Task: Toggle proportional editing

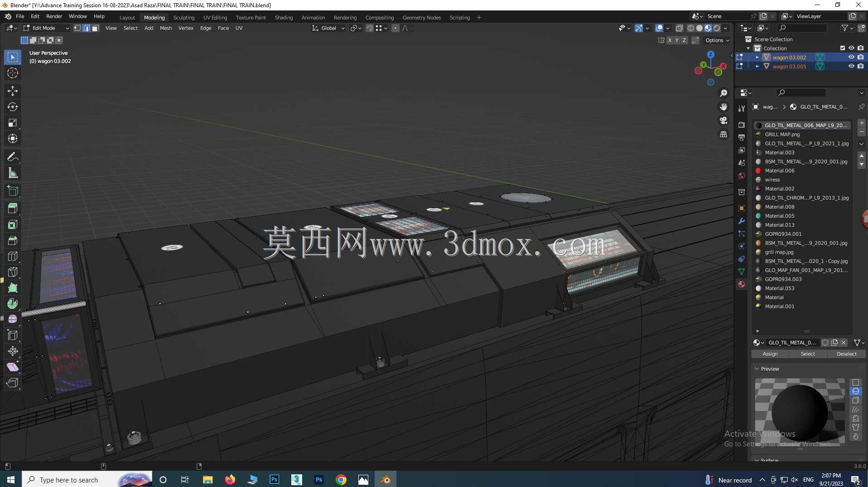Action: click(395, 28)
